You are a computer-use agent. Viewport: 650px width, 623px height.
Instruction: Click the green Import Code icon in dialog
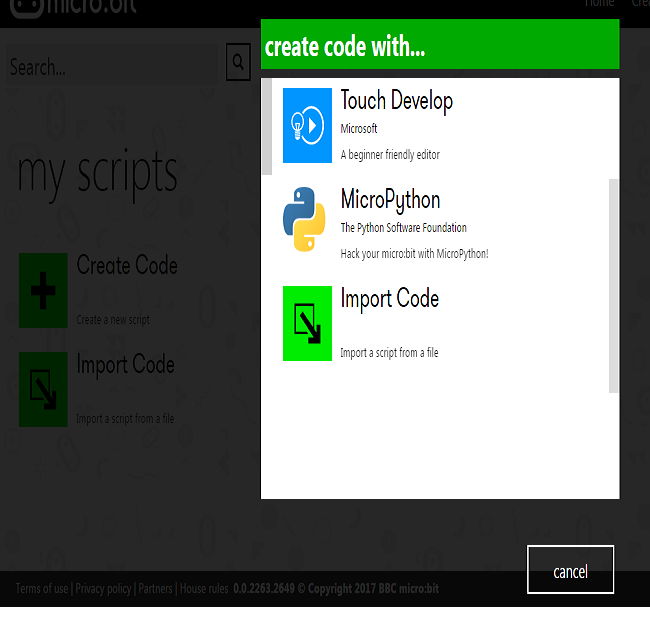[x=307, y=323]
